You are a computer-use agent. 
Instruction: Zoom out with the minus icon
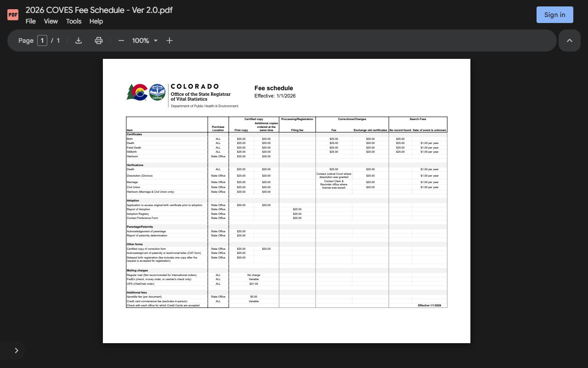pos(121,40)
